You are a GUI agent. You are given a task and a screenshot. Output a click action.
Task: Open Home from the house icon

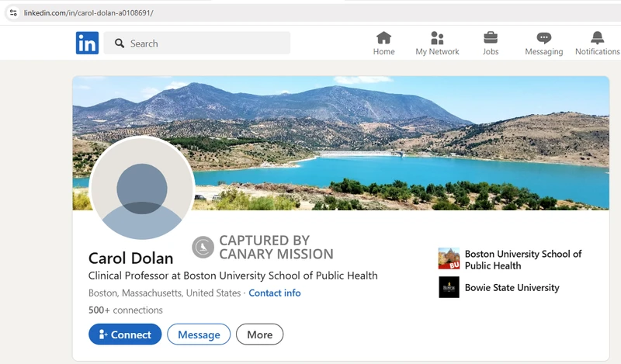(383, 38)
